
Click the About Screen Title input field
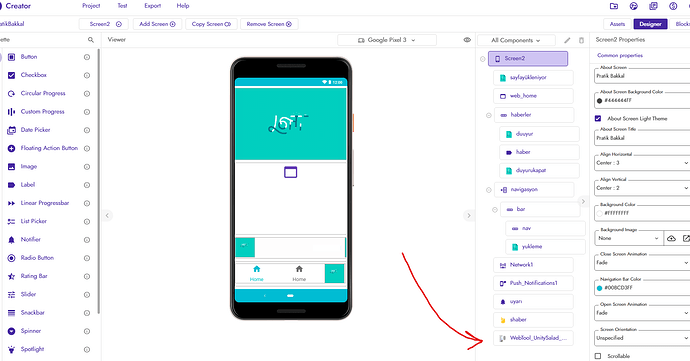point(642,138)
